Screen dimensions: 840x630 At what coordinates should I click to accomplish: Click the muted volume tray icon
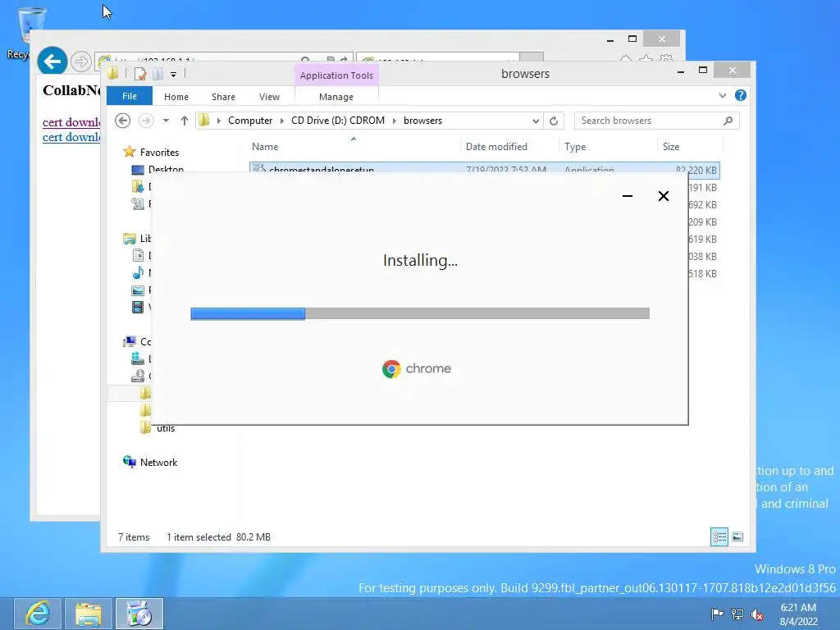757,614
